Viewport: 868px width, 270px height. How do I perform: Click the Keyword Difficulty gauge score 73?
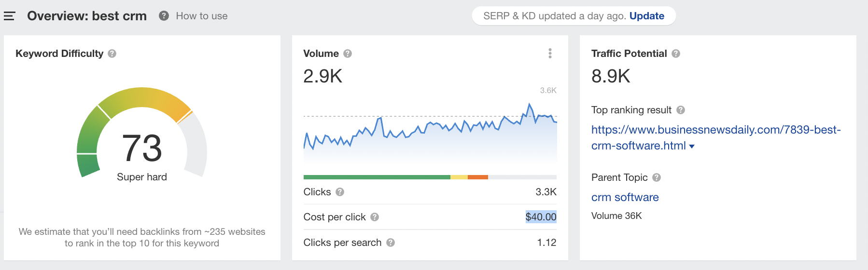click(x=142, y=148)
